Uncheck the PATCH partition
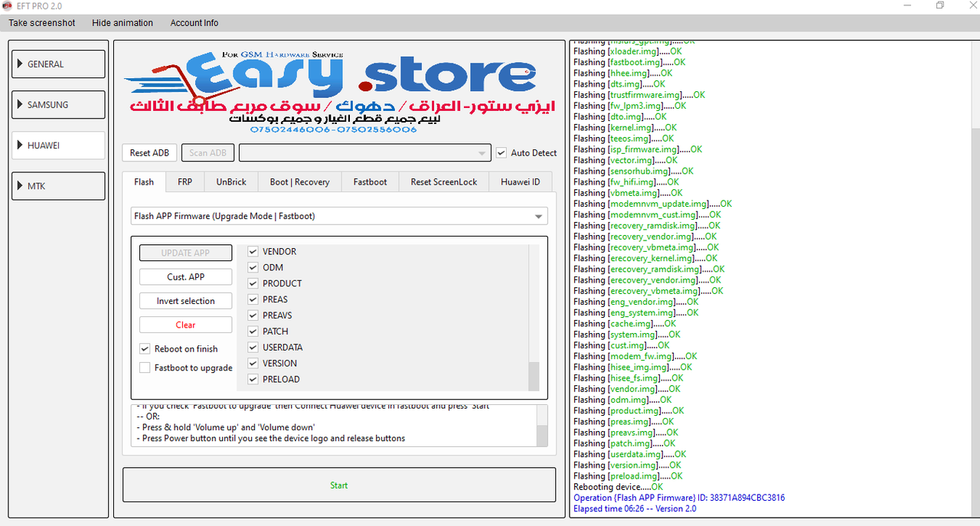The height and width of the screenshot is (526, 980). click(253, 332)
